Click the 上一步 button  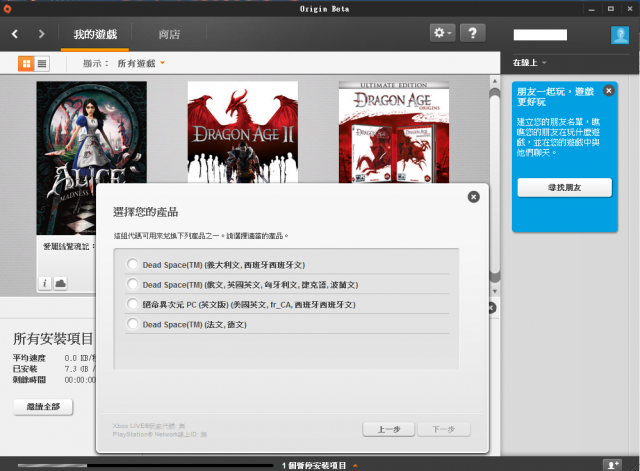(x=389, y=429)
